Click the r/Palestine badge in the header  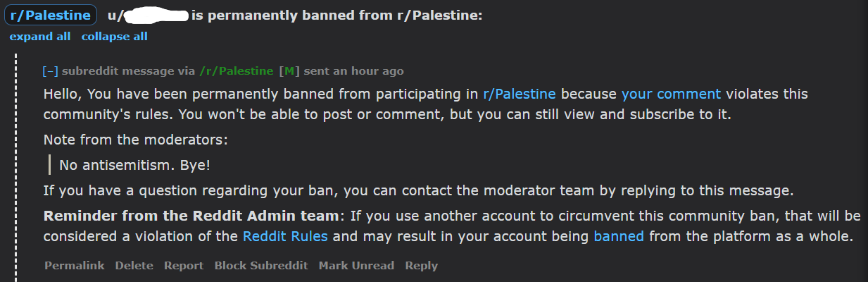50,15
